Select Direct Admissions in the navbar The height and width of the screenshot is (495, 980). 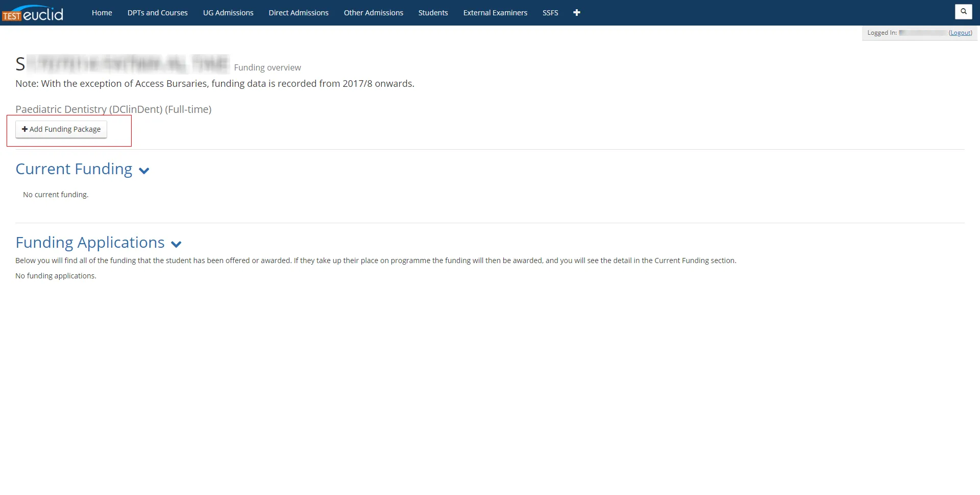299,13
